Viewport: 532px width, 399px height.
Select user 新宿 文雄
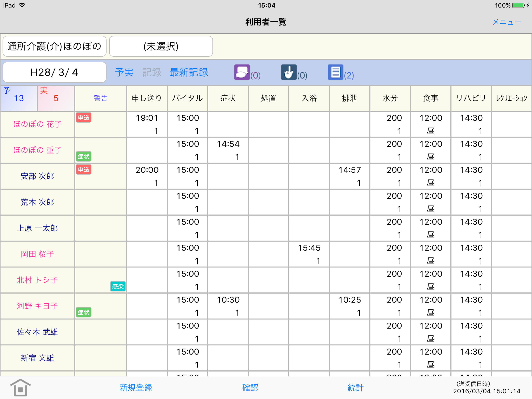(x=37, y=358)
